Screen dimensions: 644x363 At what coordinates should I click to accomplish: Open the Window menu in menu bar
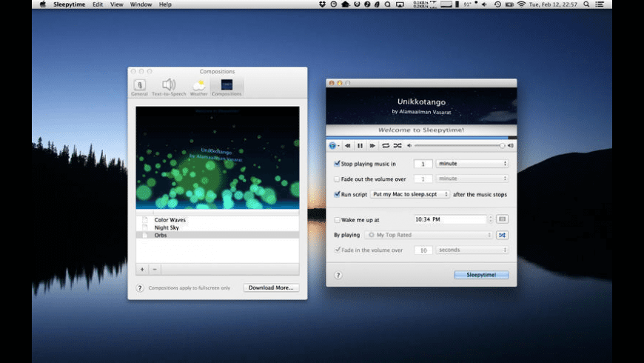(141, 4)
